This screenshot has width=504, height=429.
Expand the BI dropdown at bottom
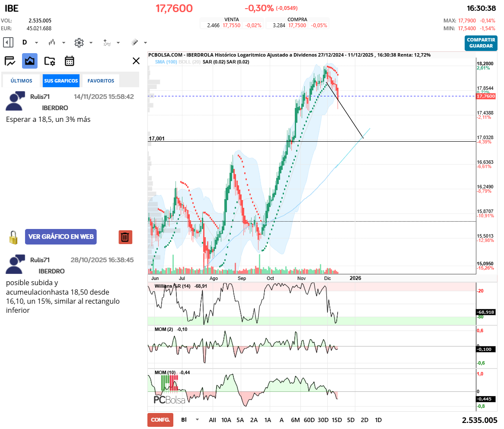click(198, 419)
